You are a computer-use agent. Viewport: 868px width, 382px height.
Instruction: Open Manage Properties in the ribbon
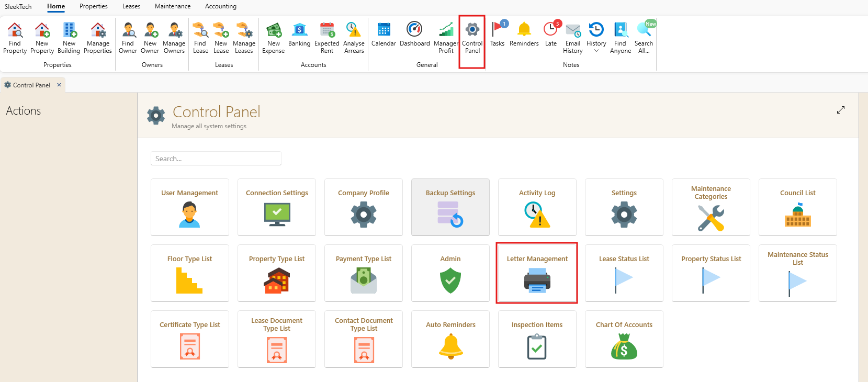[x=98, y=38]
